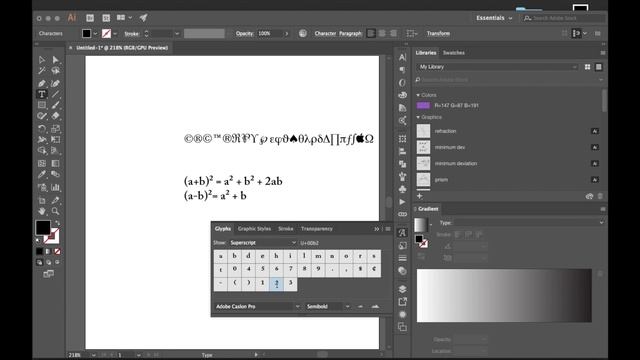Screen dimensions: 640x360
Task: Choose the Color mode button under fill
Action: tap(39, 251)
